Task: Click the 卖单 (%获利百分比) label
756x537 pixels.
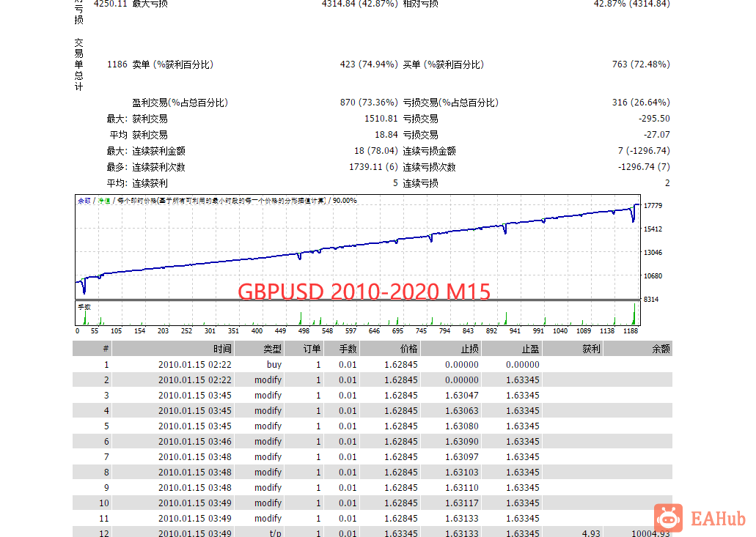Action: click(172, 64)
